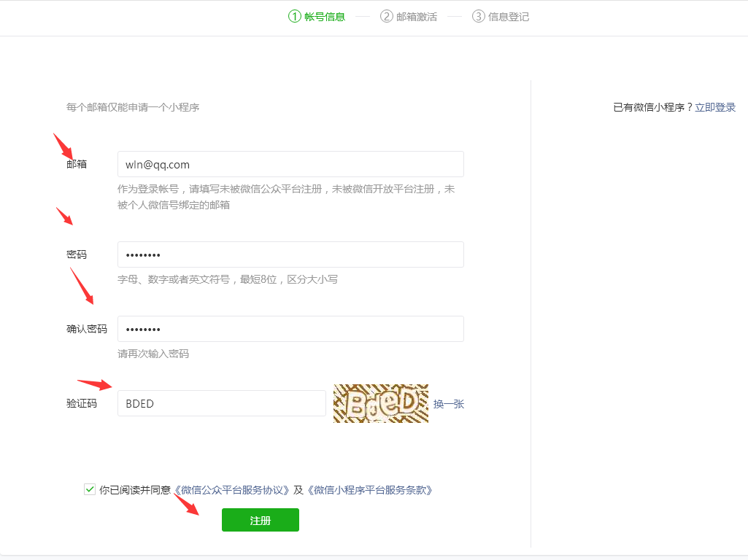Click the 邮箱 field label

77,164
